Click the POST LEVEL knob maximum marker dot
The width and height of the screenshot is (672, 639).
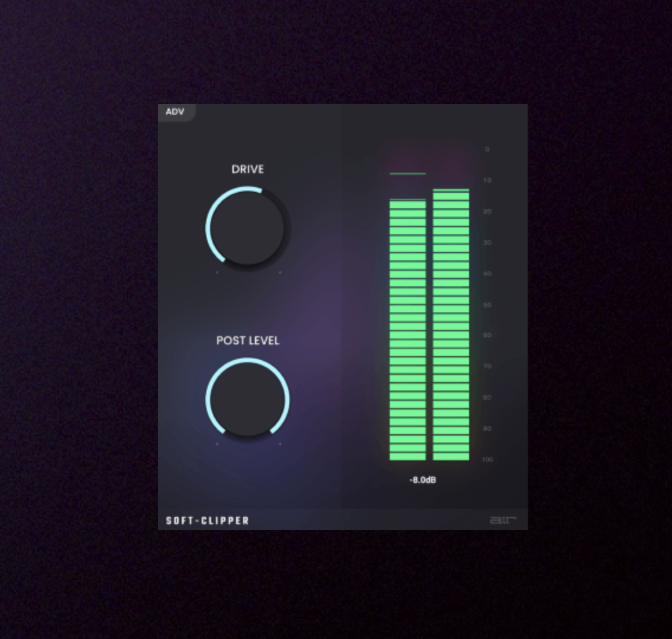click(x=280, y=444)
